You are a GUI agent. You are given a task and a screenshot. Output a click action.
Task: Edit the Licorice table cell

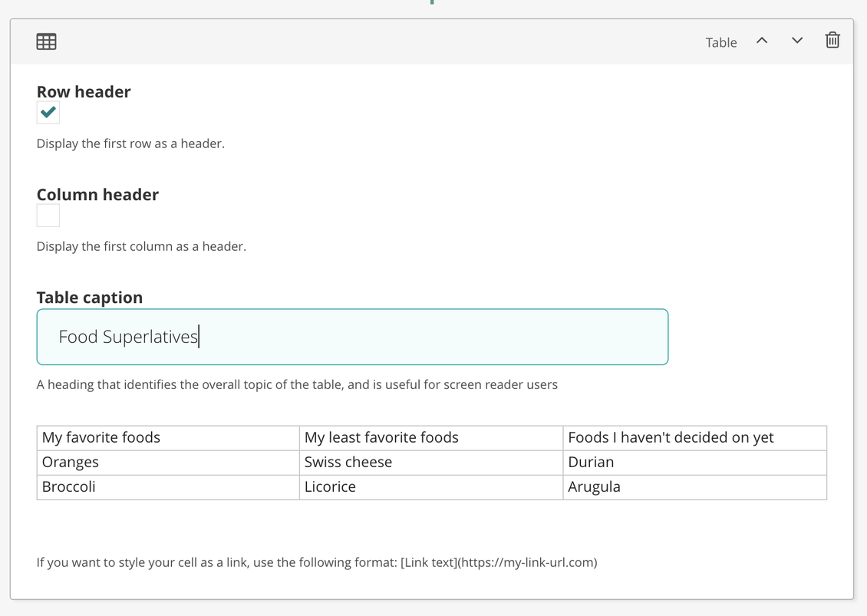431,487
